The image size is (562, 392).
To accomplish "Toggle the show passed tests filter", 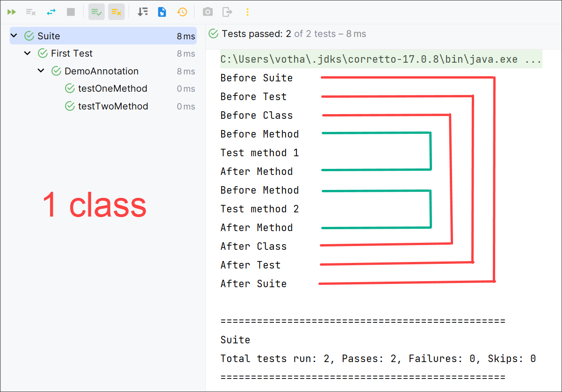I will 97,12.
